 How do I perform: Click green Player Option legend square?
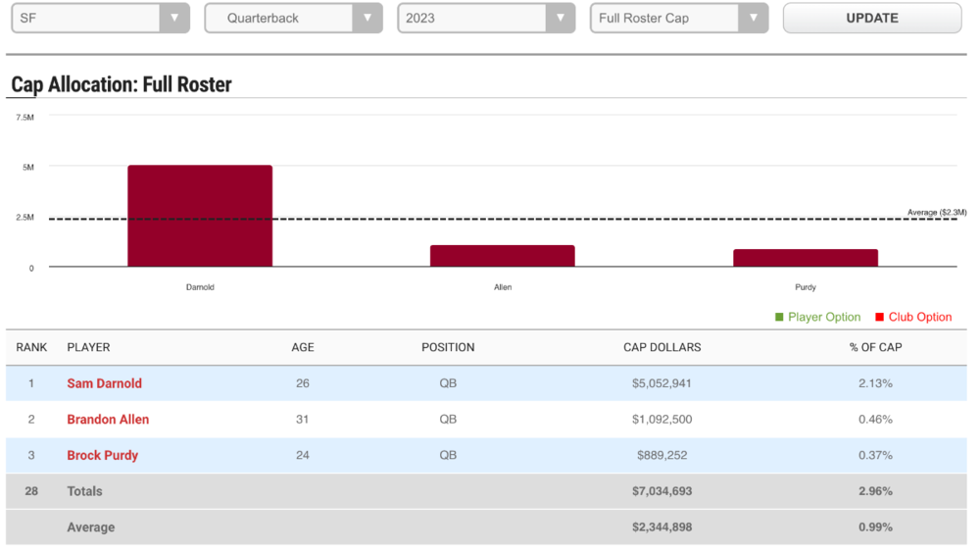(x=780, y=317)
